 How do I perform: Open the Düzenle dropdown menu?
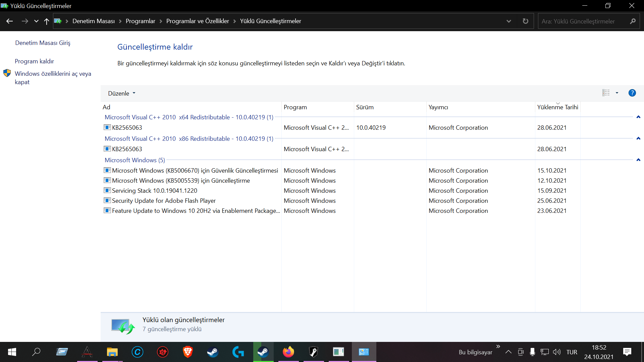pos(121,93)
